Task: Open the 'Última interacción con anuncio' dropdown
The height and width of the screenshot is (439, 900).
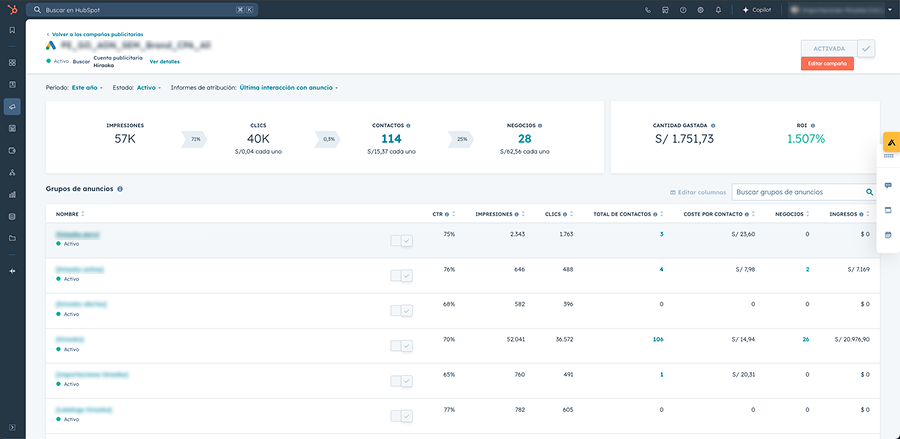Action: 289,88
